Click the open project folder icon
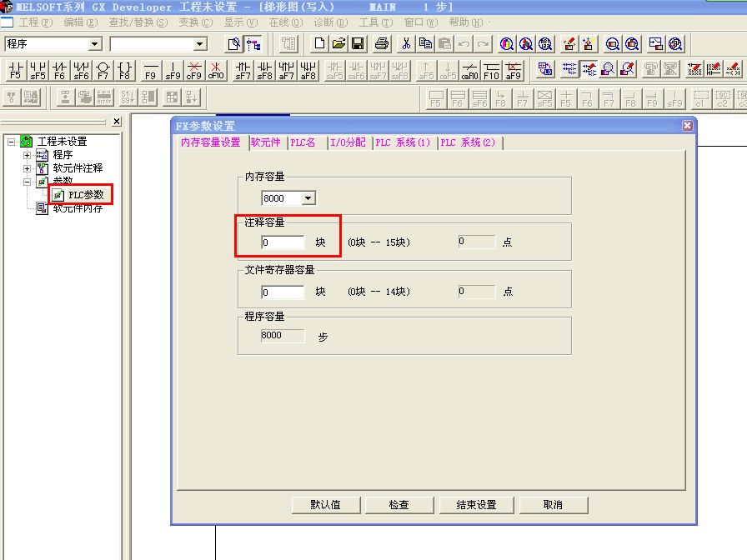 click(x=338, y=44)
